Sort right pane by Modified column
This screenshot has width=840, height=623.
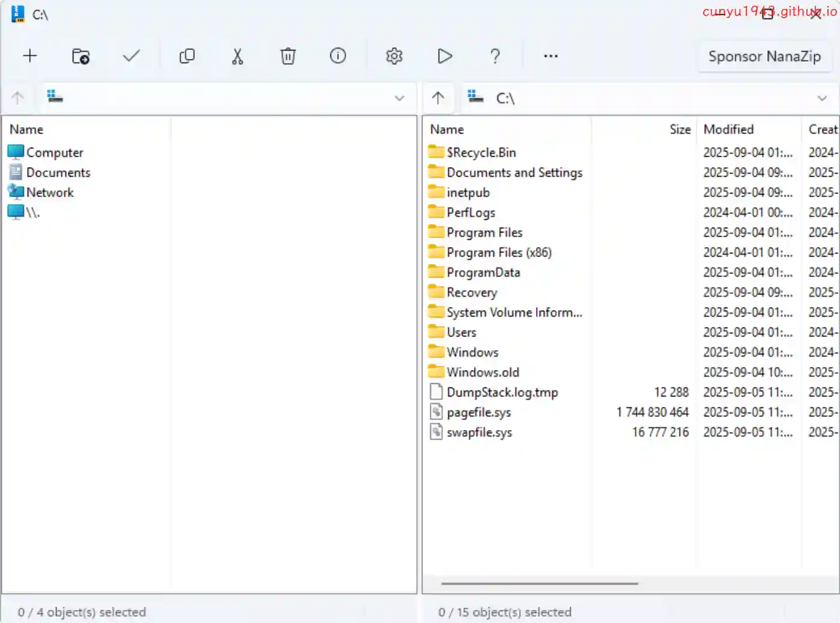[x=728, y=129]
